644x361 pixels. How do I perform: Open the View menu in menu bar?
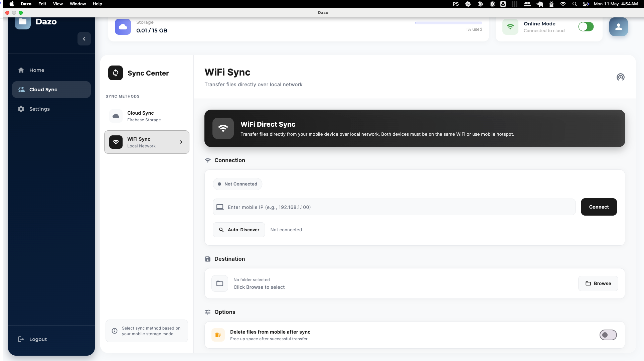coord(58,4)
